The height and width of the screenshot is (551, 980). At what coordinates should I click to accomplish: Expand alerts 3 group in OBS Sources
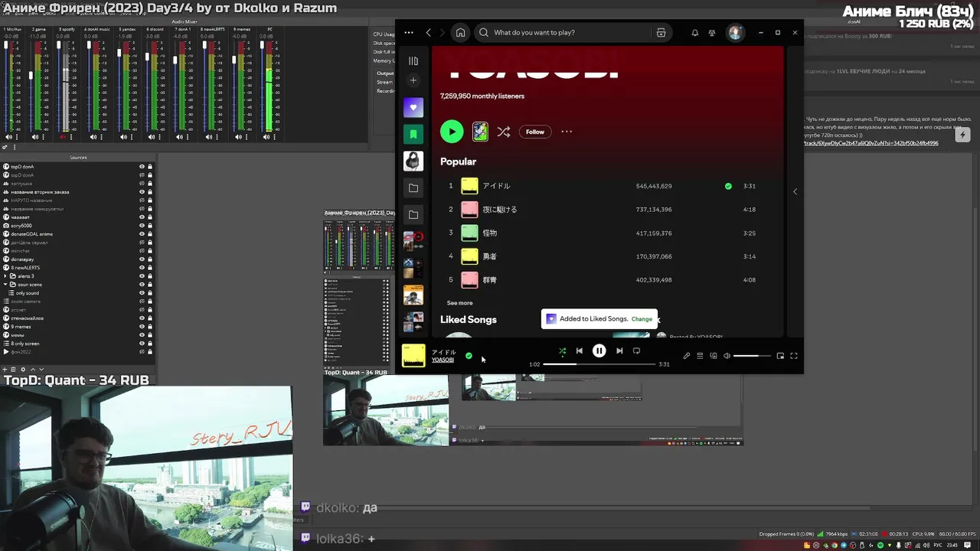(x=6, y=276)
